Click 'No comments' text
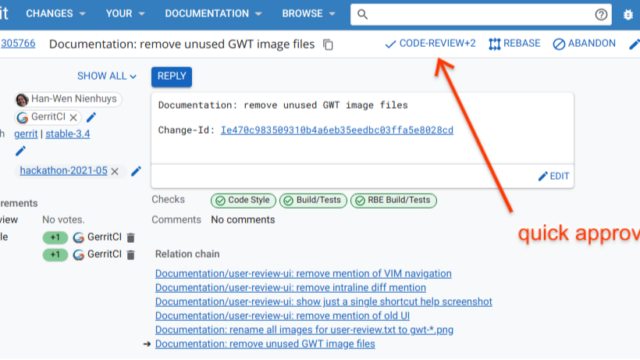640x360 pixels. pyautogui.click(x=243, y=220)
